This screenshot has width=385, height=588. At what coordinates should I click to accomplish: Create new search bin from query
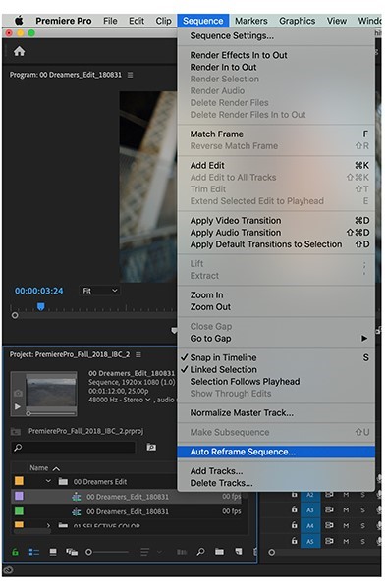pos(151,447)
